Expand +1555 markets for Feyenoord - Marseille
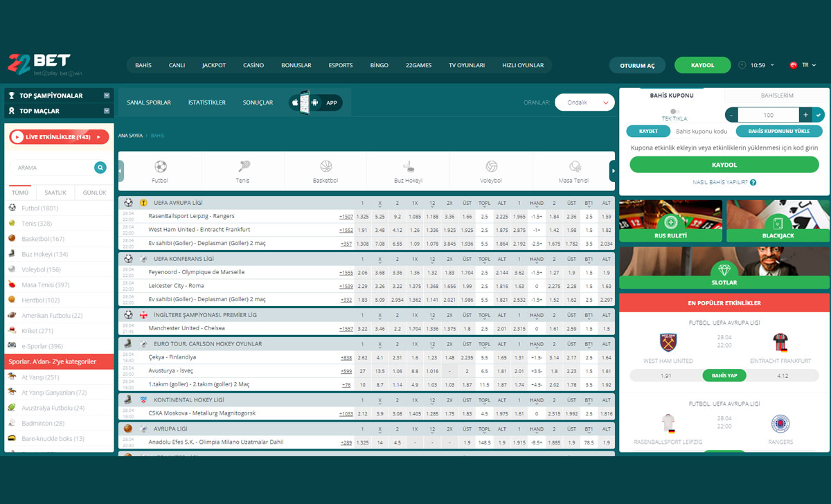Image resolution: width=831 pixels, height=504 pixels. click(x=346, y=272)
